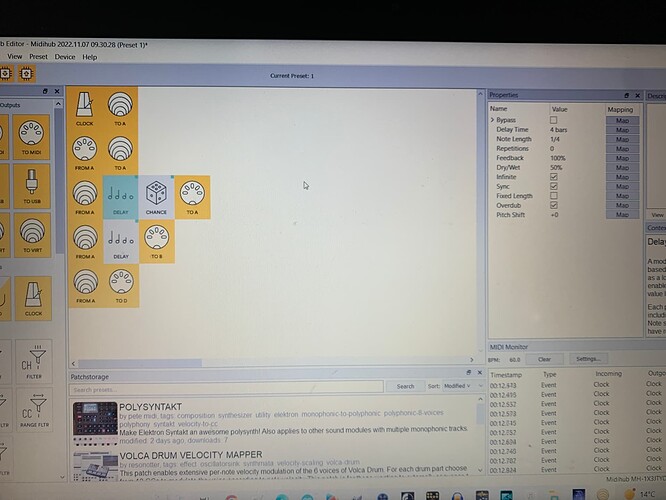The image size is (666, 500).
Task: Enable the Fixed Length checkbox
Action: click(x=554, y=196)
